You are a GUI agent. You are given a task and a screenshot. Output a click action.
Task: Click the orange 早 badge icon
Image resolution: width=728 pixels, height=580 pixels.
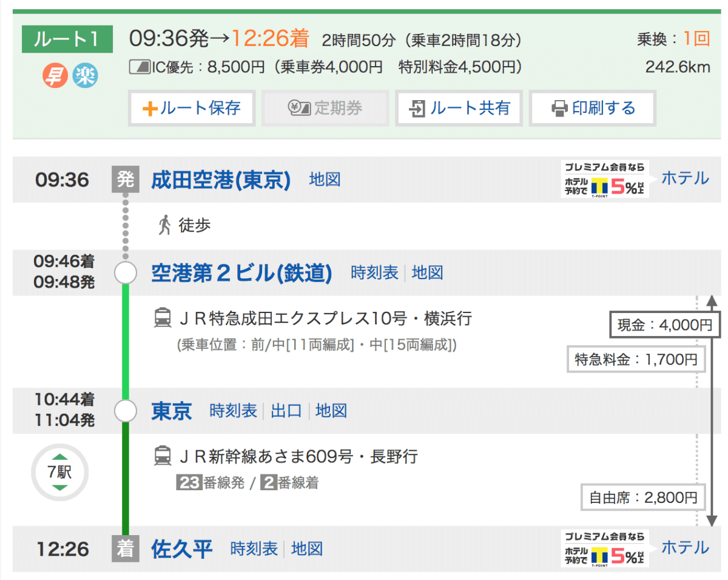point(55,76)
